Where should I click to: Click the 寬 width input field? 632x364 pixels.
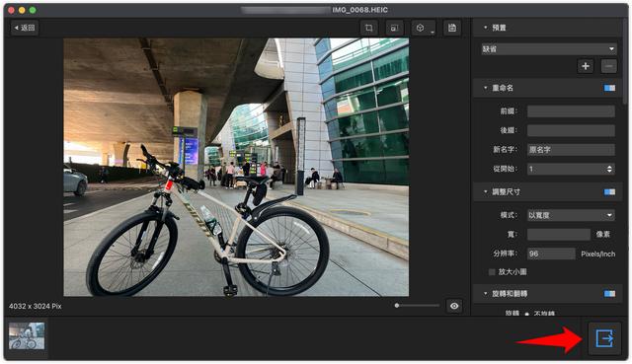point(559,235)
